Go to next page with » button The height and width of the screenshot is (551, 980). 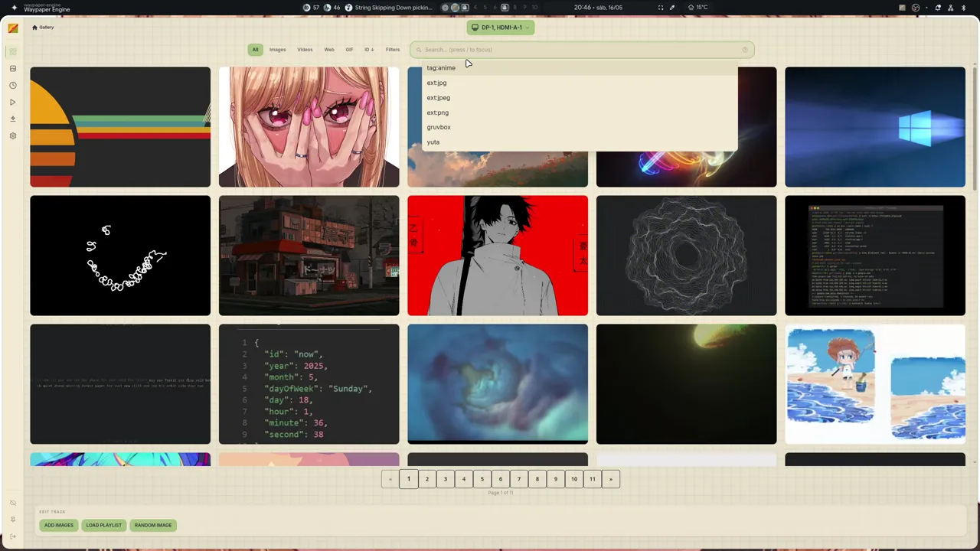(x=611, y=479)
